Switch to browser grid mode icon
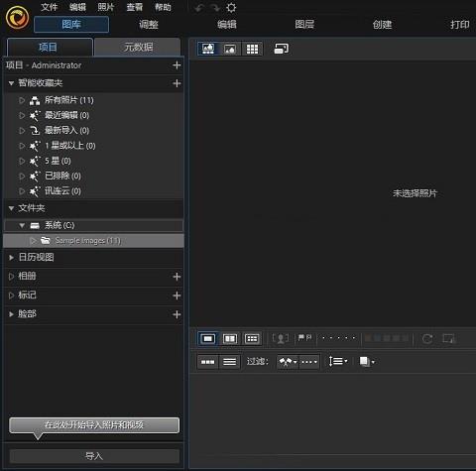 252,49
